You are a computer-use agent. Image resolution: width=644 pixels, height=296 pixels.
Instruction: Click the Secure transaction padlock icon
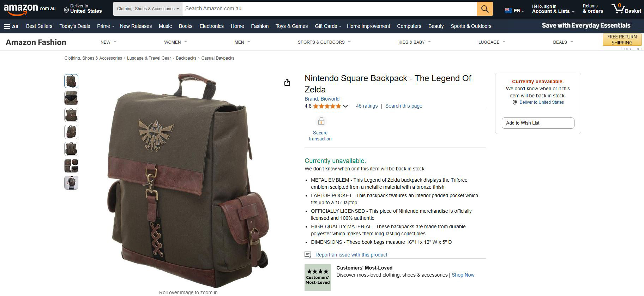321,121
